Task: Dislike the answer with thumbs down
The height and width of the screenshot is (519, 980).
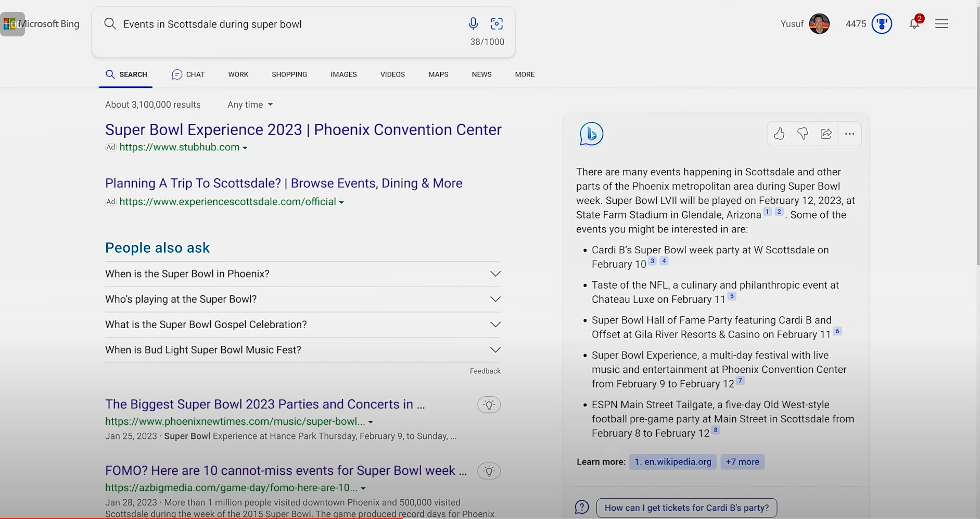Action: pos(803,134)
